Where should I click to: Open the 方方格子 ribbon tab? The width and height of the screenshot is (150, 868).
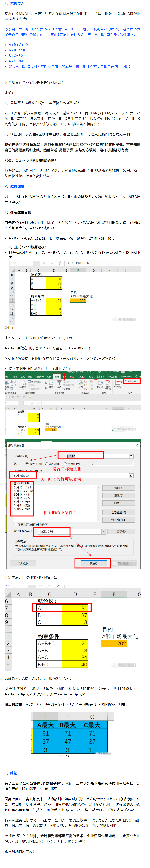(100, 377)
